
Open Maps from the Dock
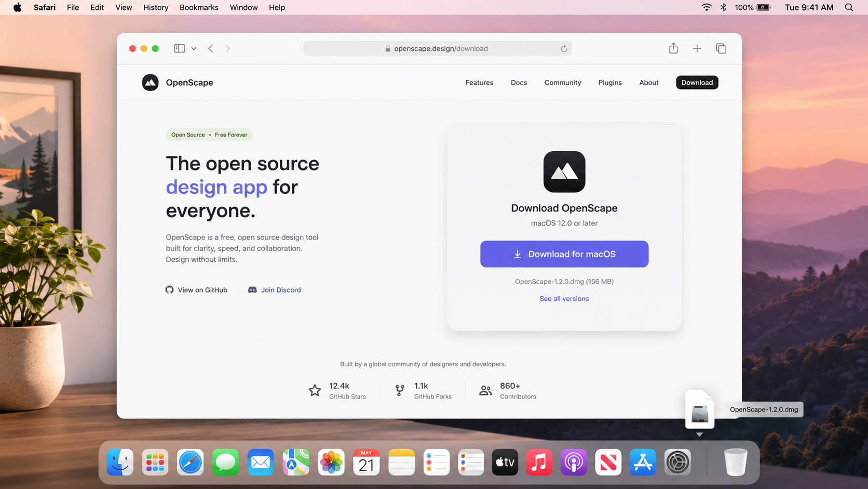point(296,462)
